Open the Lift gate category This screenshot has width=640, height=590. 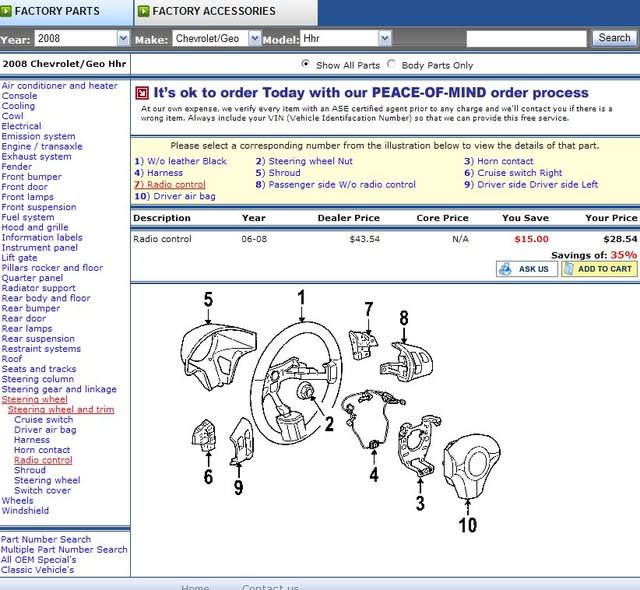click(x=19, y=258)
